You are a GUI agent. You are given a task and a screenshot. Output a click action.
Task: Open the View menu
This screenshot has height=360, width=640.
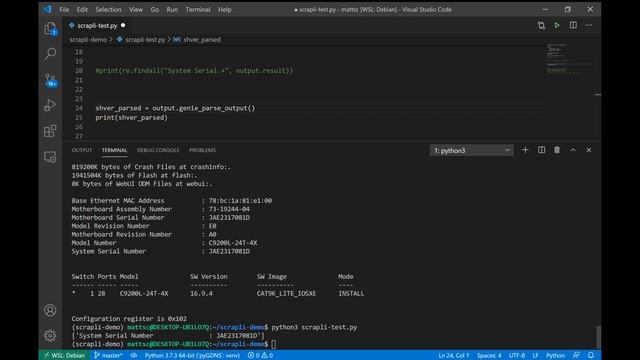coord(136,9)
